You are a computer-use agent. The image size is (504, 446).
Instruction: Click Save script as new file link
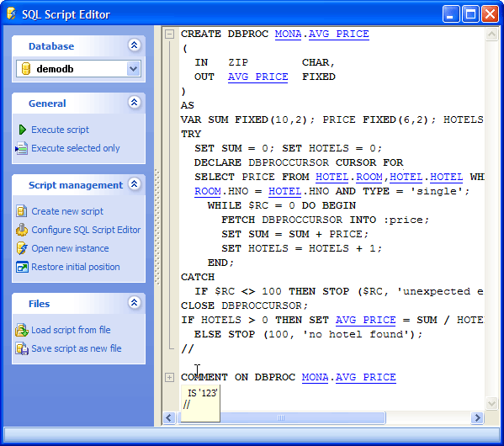[77, 349]
